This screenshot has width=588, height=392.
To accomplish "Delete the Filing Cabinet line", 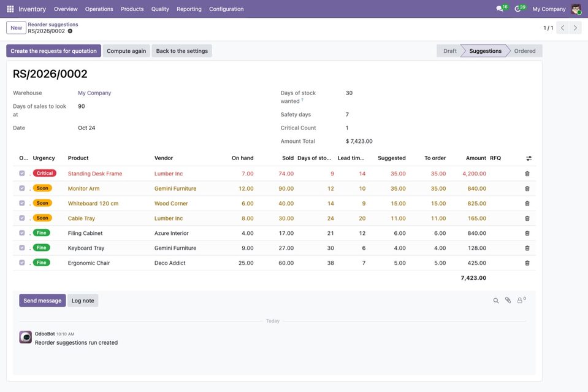I will click(527, 233).
